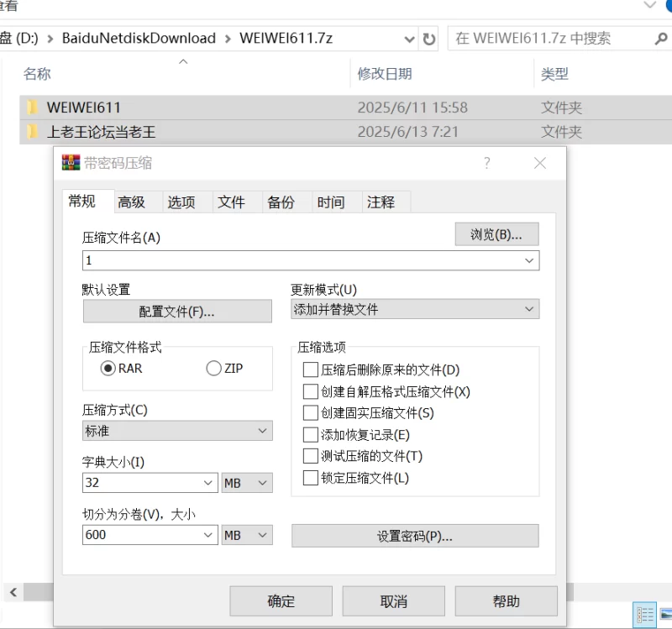Open the 切分为分卷 unit MB dropdown
Viewport: 672px width, 629px height.
(x=247, y=535)
